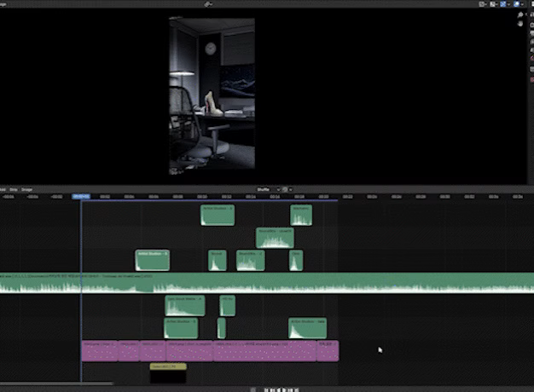Select the widest pink movie strip in the middle
Viewport: 534px width, 392px height.
264,351
